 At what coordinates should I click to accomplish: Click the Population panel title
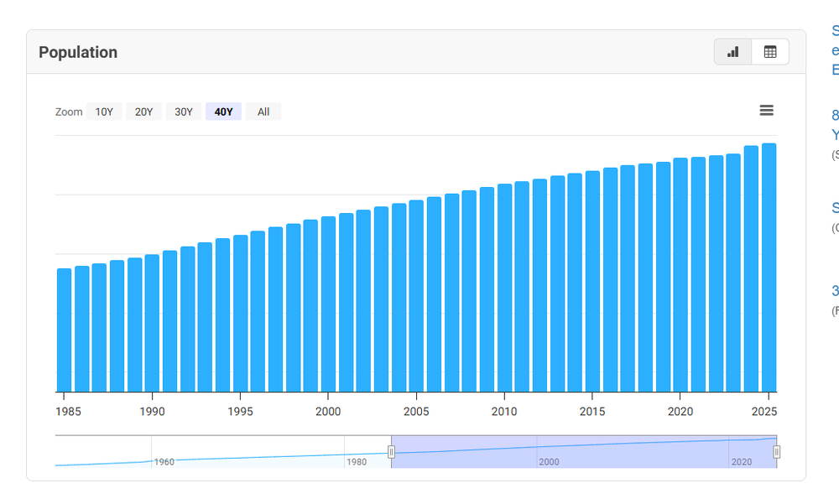pyautogui.click(x=78, y=52)
